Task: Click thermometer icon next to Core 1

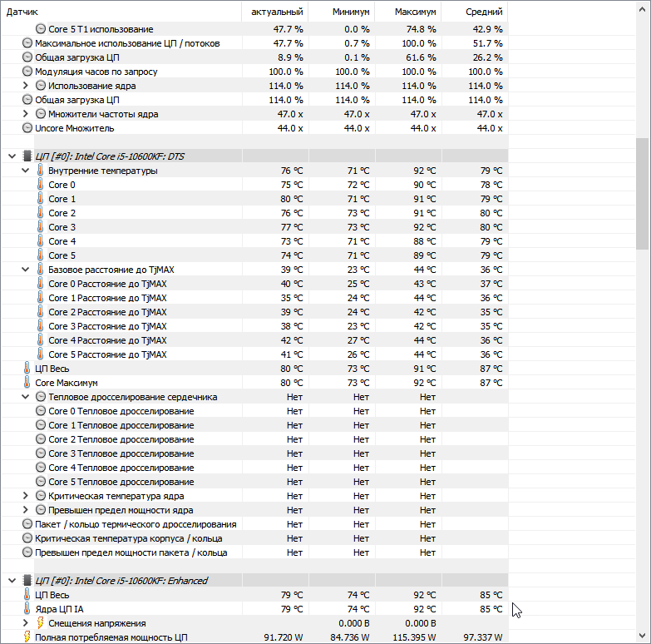Action: pos(40,199)
